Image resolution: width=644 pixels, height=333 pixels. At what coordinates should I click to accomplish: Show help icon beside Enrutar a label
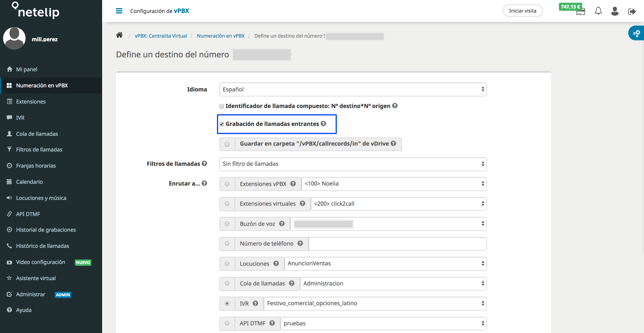(x=204, y=183)
